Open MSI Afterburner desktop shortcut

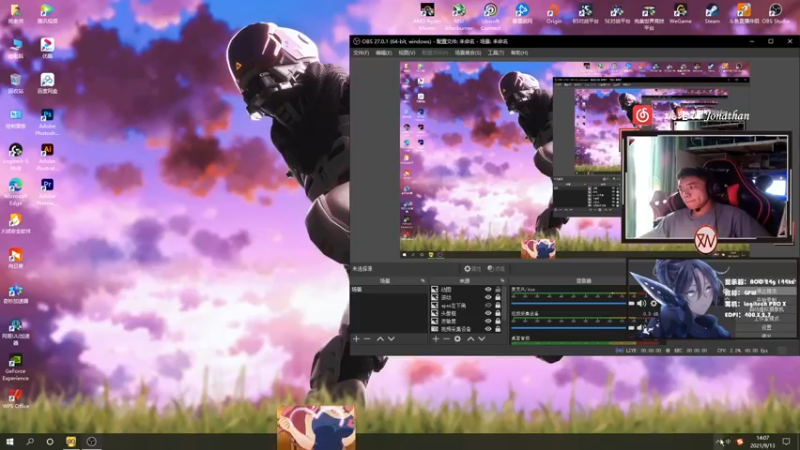click(459, 17)
